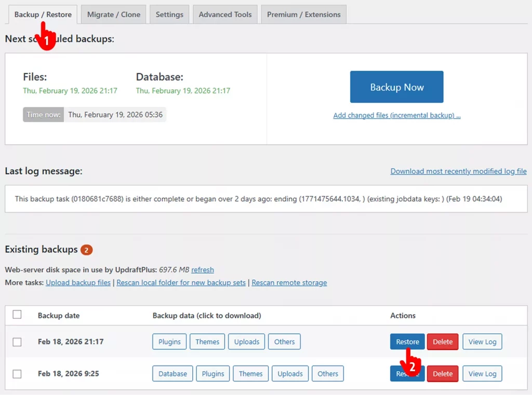Download the Plugins data from the 21:17 backup
This screenshot has width=532, height=395.
[169, 342]
